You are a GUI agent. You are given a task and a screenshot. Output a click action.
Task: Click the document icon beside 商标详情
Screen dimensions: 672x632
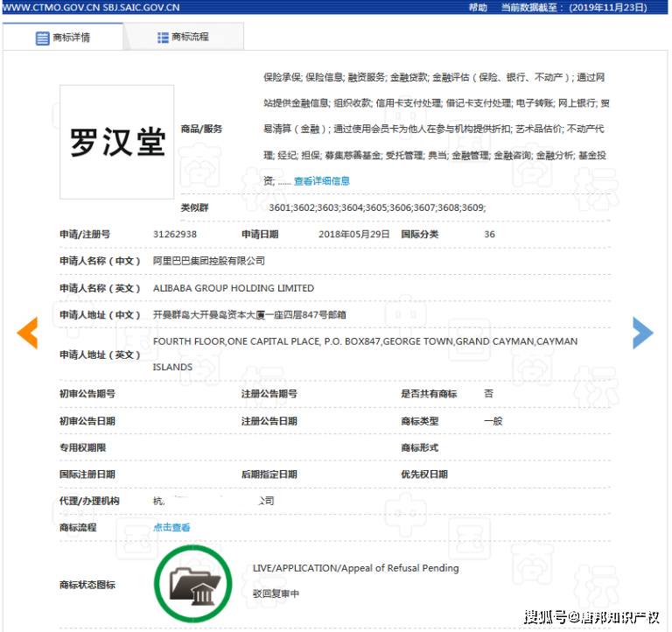coord(42,39)
